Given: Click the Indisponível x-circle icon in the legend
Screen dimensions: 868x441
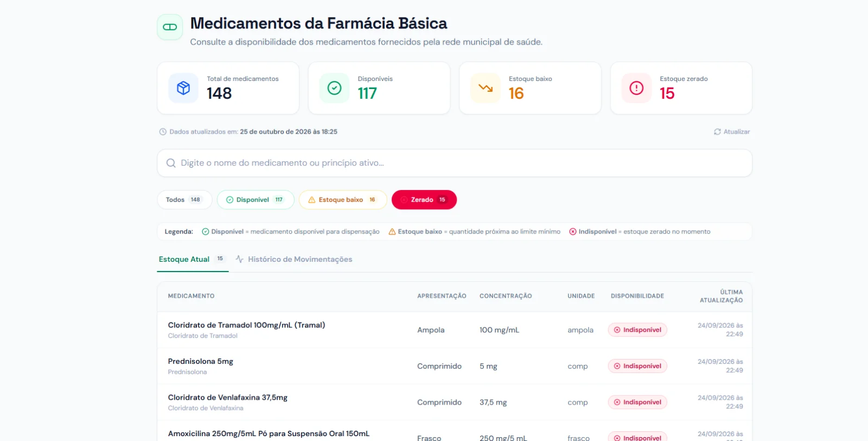Looking at the screenshot, I should [573, 232].
